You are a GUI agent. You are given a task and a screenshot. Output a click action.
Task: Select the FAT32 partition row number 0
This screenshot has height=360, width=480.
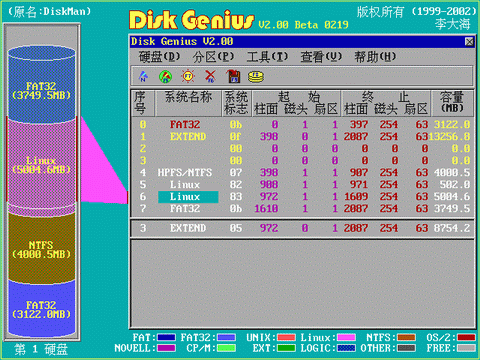pos(303,125)
